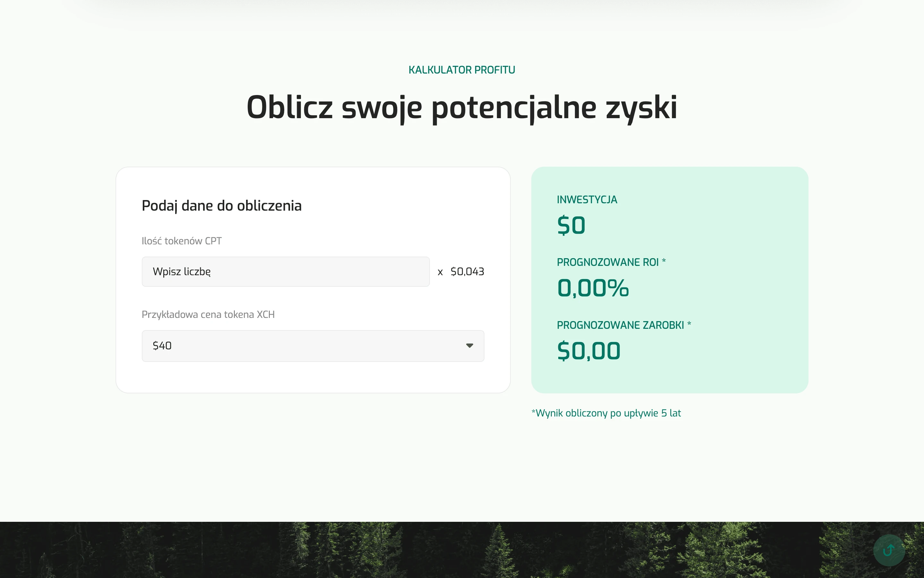Screen dimensions: 924x578
Task: Click the 'Podaj dane do obliczenia' title
Action: coord(221,206)
